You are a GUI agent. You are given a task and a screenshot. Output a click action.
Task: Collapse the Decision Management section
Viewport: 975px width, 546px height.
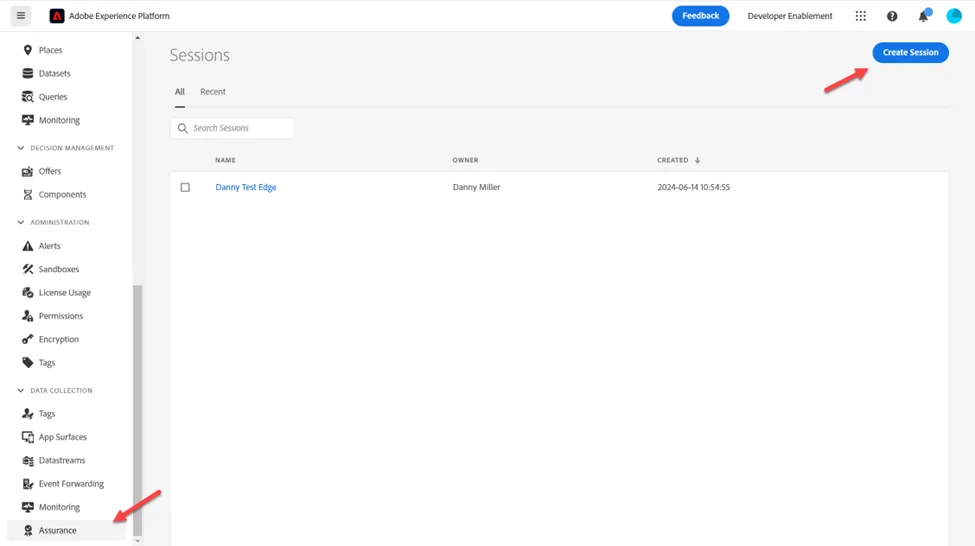point(21,148)
